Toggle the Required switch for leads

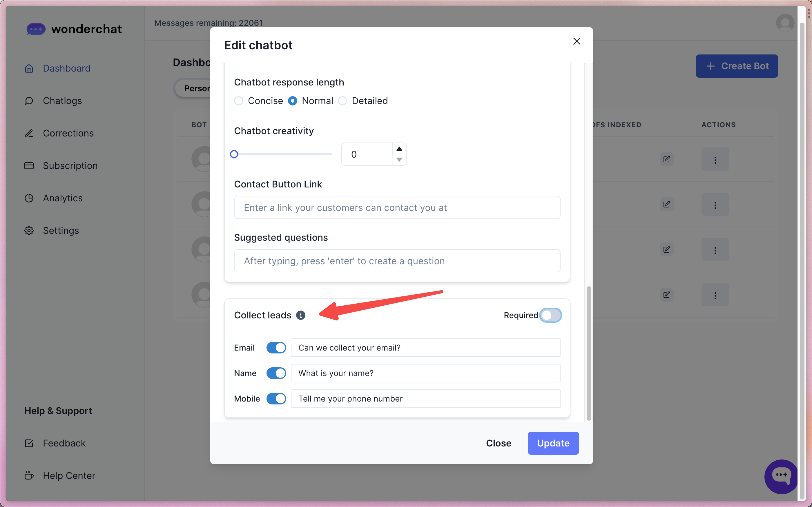551,315
